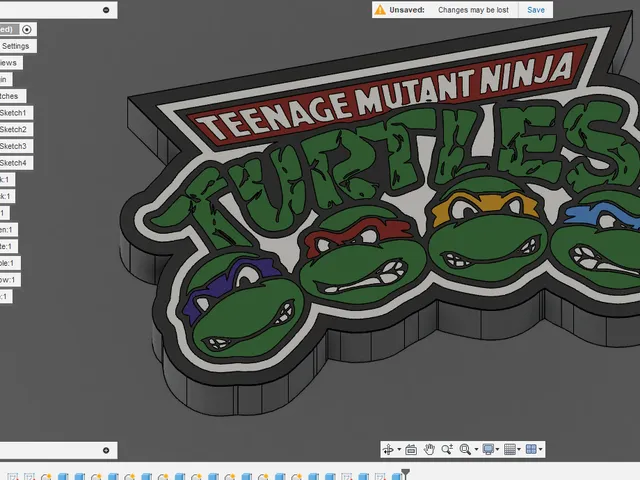Activate the Pan hand tool
Viewport: 640px width, 480px height.
pyautogui.click(x=429, y=449)
